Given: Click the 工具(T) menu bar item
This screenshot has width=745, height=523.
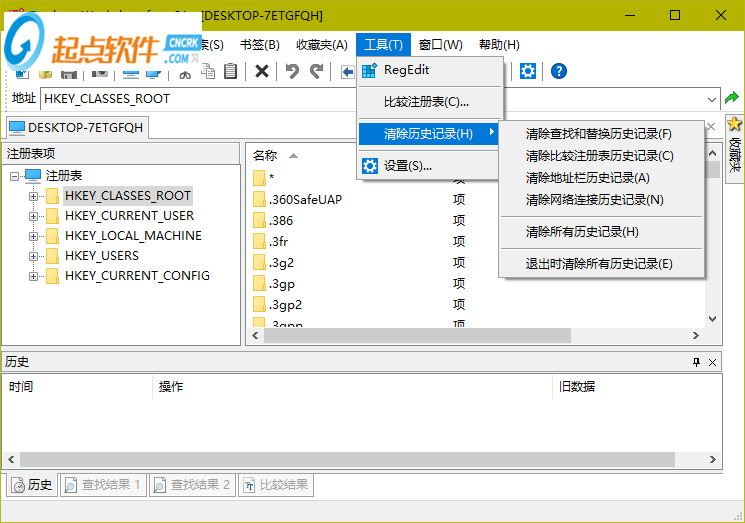Looking at the screenshot, I should tap(383, 45).
